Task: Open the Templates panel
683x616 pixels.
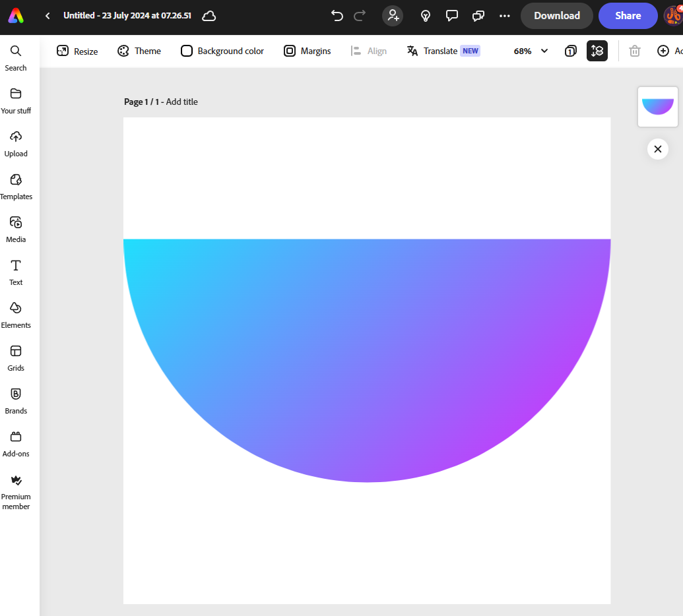Action: pos(16,186)
